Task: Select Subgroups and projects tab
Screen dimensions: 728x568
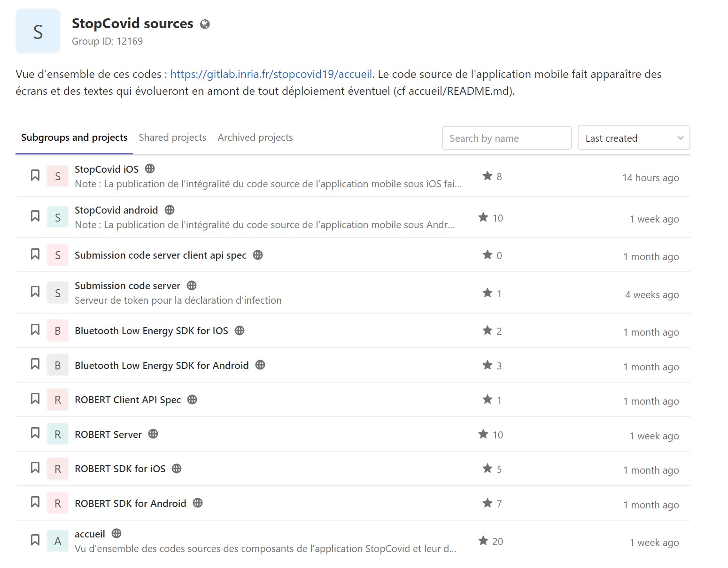Action: tap(74, 138)
